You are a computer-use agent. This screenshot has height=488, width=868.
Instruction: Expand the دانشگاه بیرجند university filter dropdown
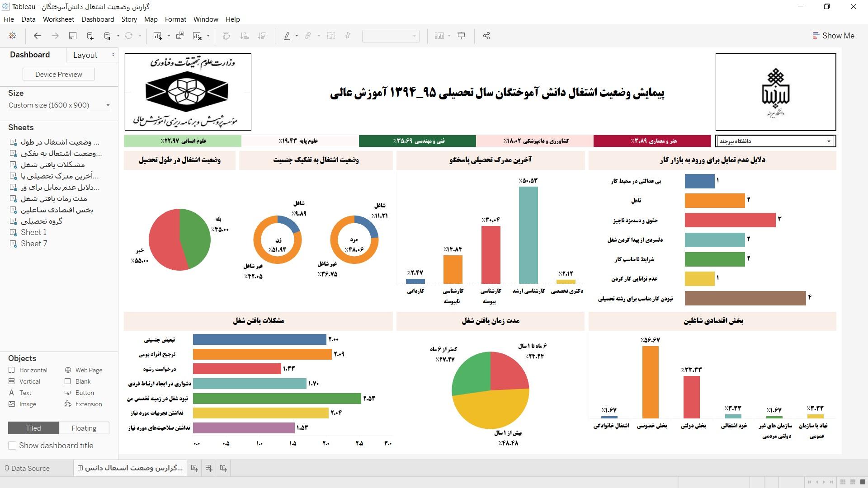tap(828, 141)
